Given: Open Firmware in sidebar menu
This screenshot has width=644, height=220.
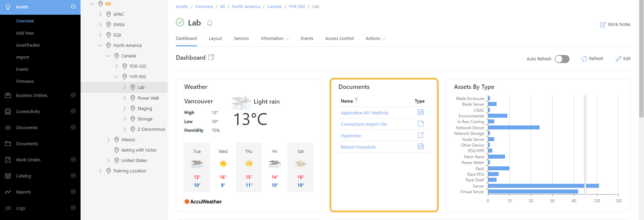Looking at the screenshot, I should [x=25, y=81].
